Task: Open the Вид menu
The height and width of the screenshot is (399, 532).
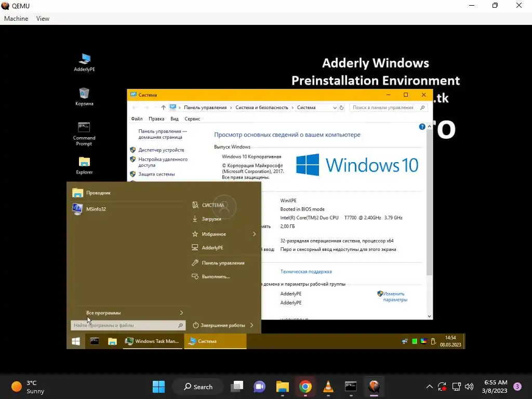Action: point(175,119)
